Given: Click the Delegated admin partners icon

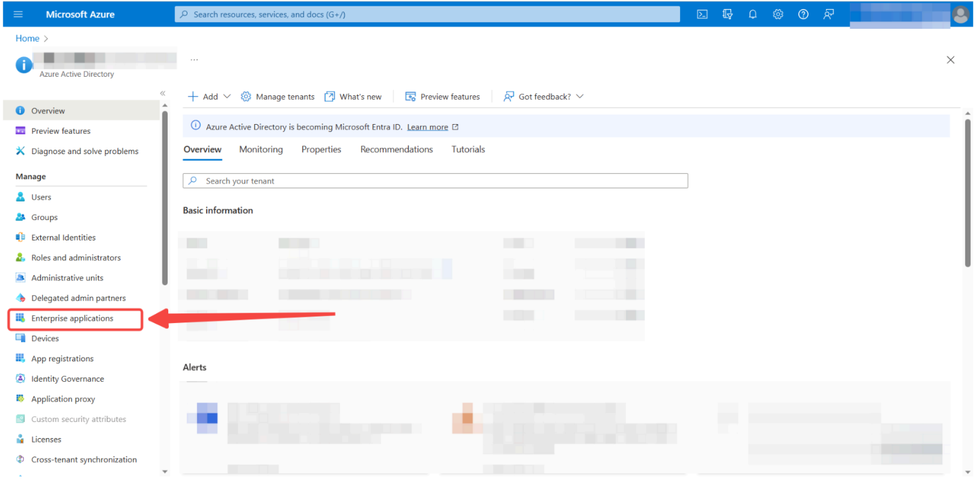Looking at the screenshot, I should pyautogui.click(x=20, y=298).
